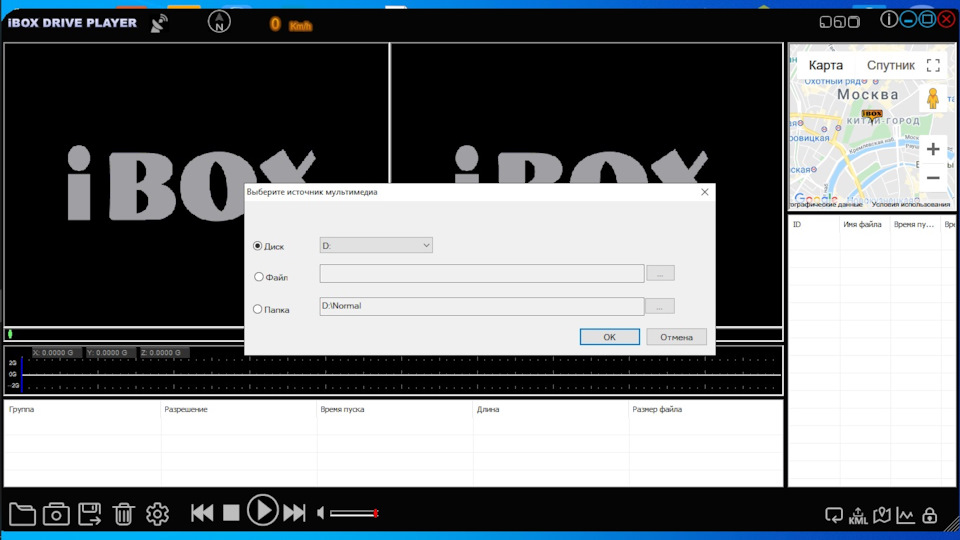Close the media source dialog with X
The height and width of the screenshot is (540, 960).
705,192
